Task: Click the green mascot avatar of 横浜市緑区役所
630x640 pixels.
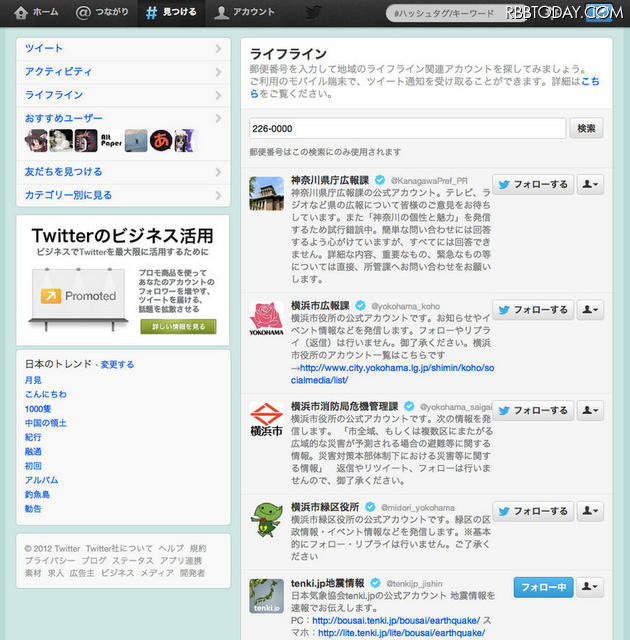Action: (266, 520)
